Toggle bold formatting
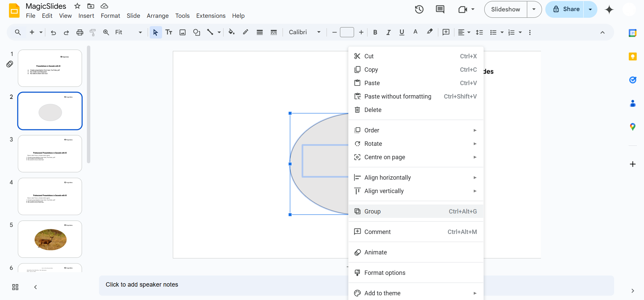644x300 pixels. 375,32
